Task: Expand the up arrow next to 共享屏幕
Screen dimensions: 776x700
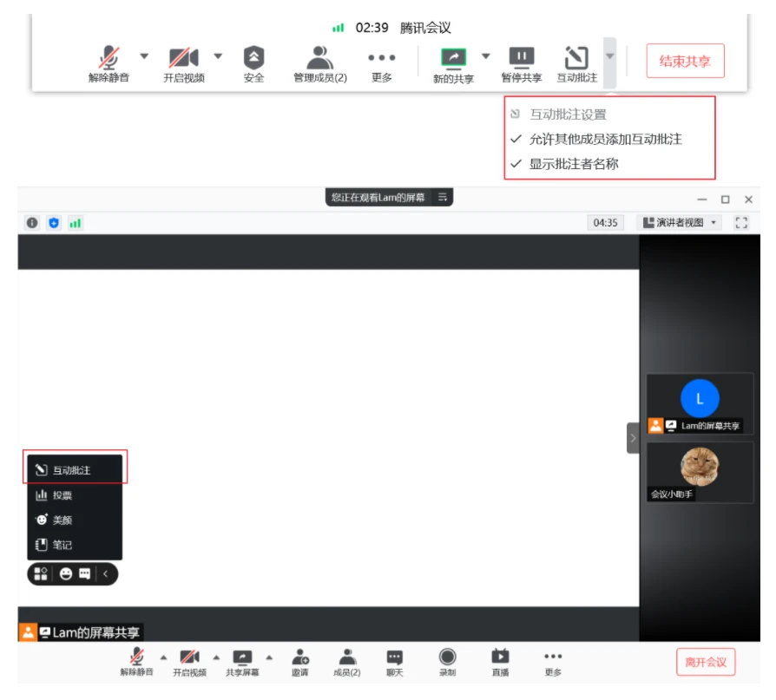Action: pyautogui.click(x=269, y=657)
